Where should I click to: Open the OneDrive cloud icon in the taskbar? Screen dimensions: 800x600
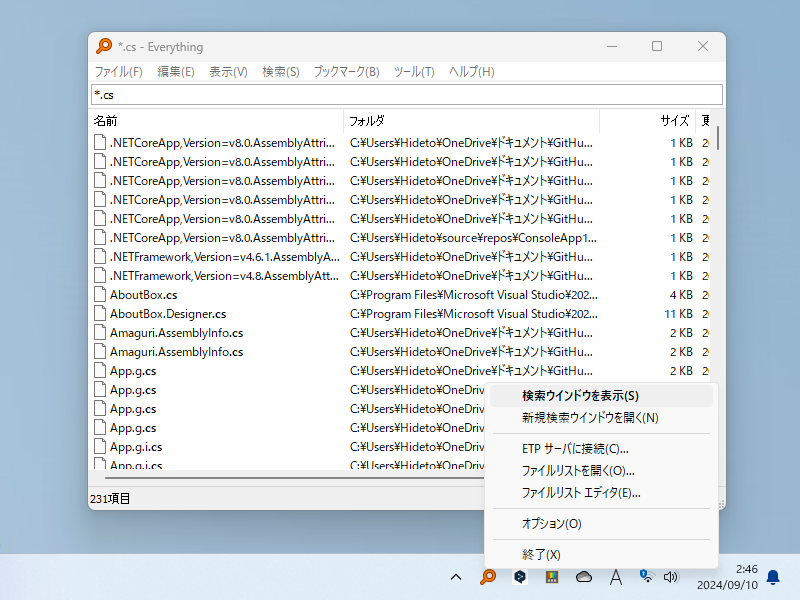coord(584,577)
